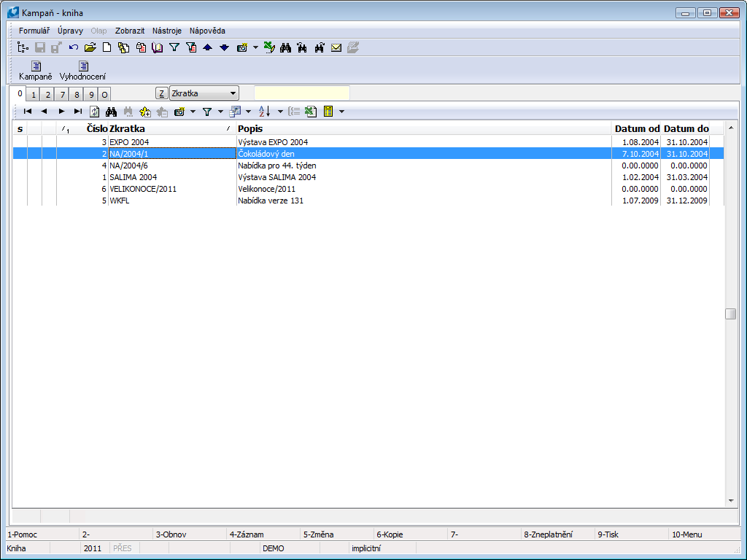Click the blue up arrow icon
The width and height of the screenshot is (747, 560).
(x=207, y=48)
